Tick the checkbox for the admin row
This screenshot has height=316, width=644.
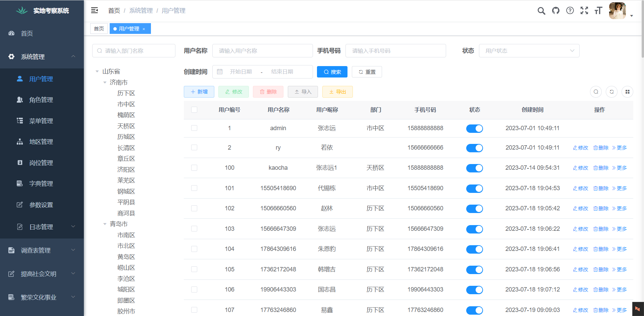(194, 128)
